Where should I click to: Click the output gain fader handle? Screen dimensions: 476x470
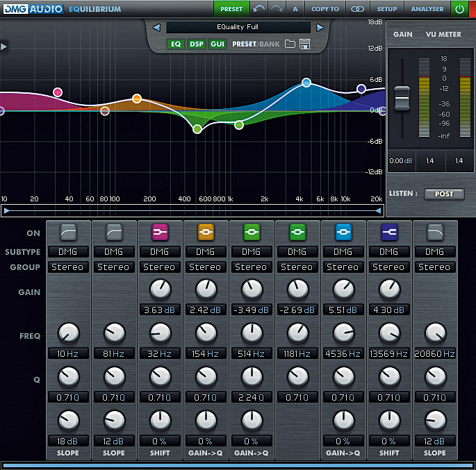402,99
